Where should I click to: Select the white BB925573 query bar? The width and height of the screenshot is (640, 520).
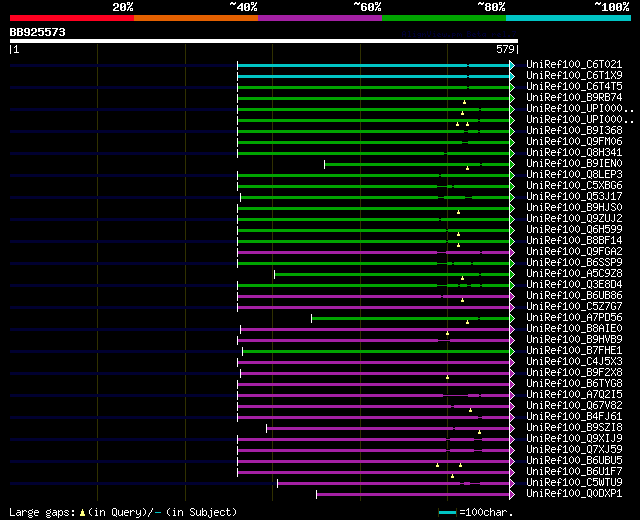pyautogui.click(x=264, y=41)
